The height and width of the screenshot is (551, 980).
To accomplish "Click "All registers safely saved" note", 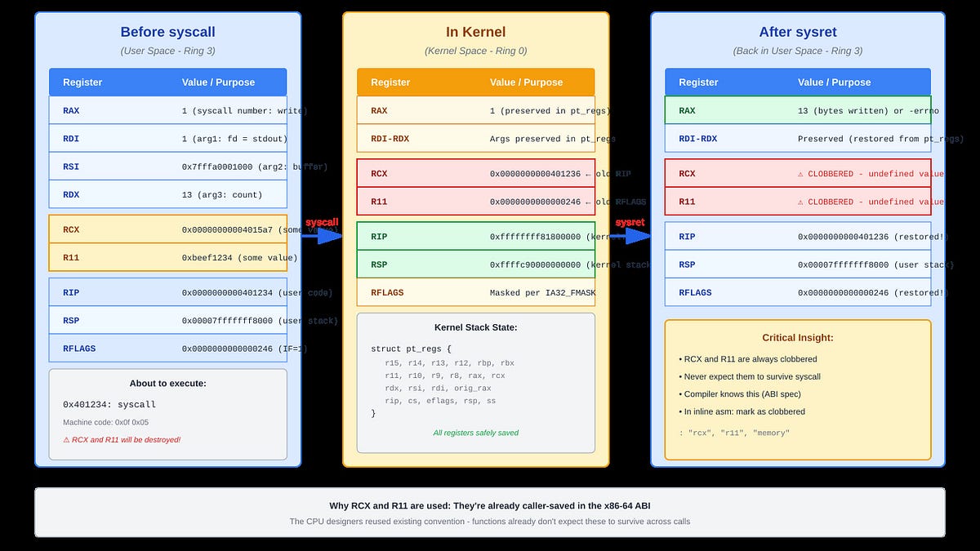I will 475,433.
